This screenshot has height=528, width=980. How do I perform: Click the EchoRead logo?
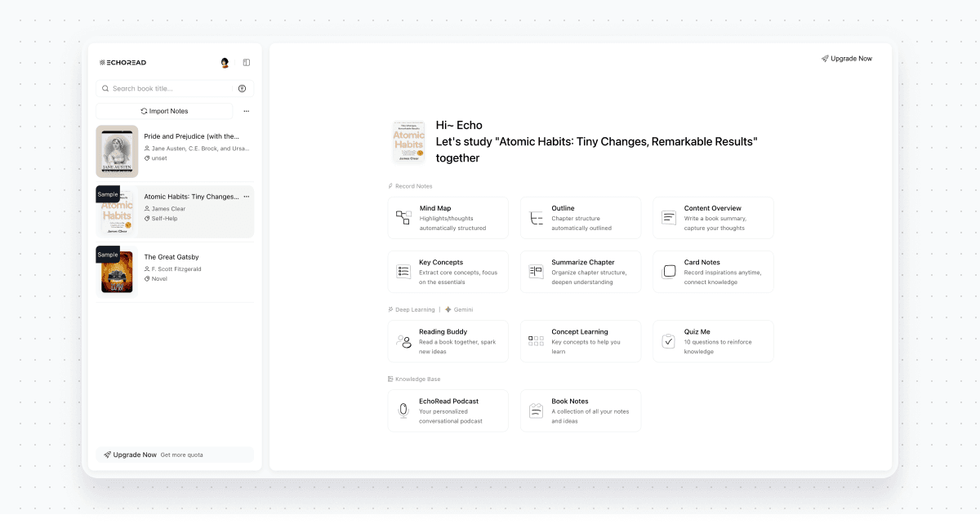point(122,62)
